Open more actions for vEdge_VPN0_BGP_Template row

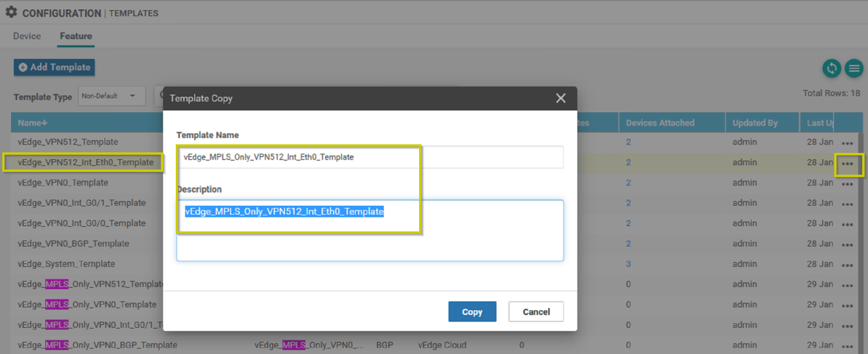coord(848,245)
